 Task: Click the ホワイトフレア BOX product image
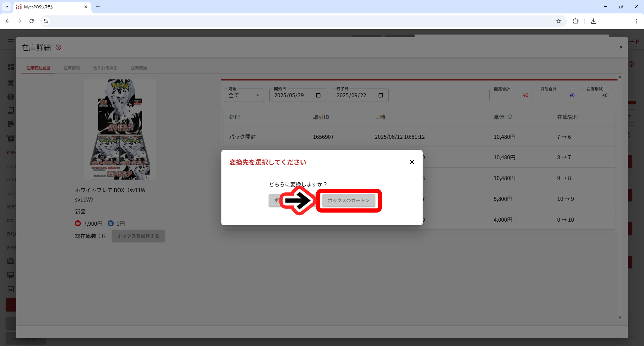(x=120, y=129)
